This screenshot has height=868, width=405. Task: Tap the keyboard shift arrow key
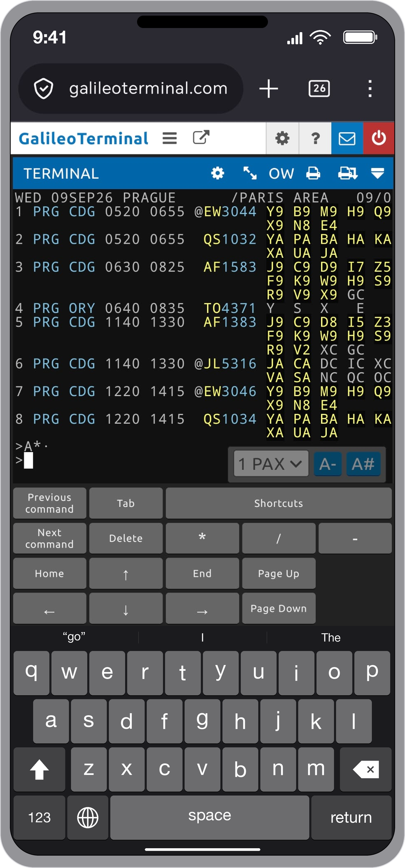point(40,769)
